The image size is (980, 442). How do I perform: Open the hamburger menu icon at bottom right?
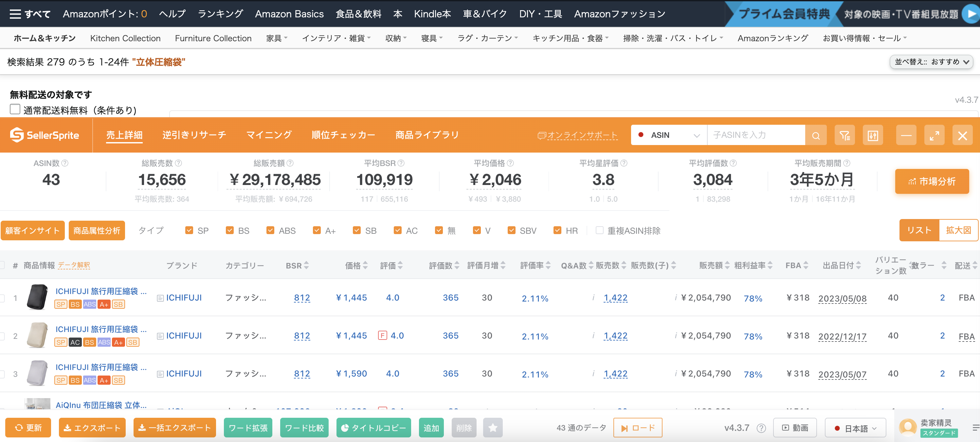tap(975, 428)
